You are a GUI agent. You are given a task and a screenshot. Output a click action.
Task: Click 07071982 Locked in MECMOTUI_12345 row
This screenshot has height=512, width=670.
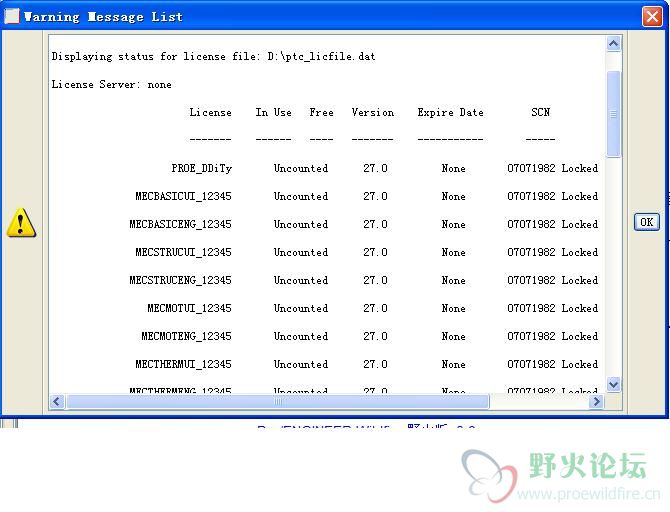click(552, 308)
